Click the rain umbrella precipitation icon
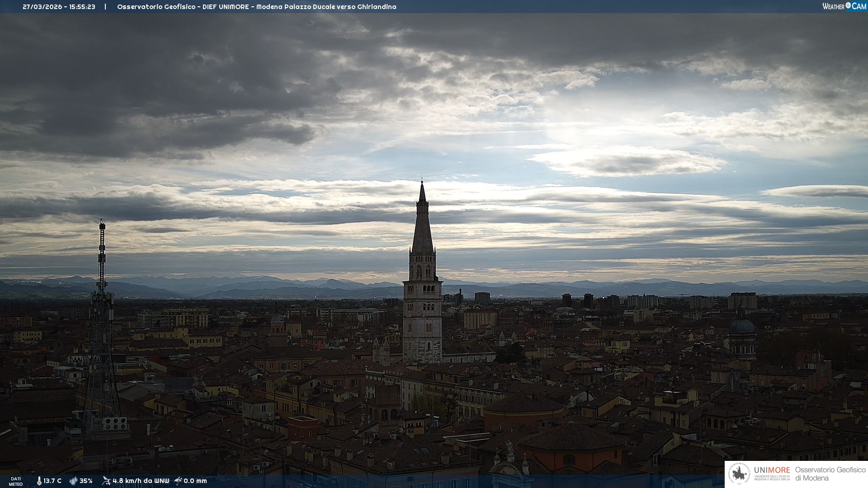The image size is (868, 488). click(178, 481)
